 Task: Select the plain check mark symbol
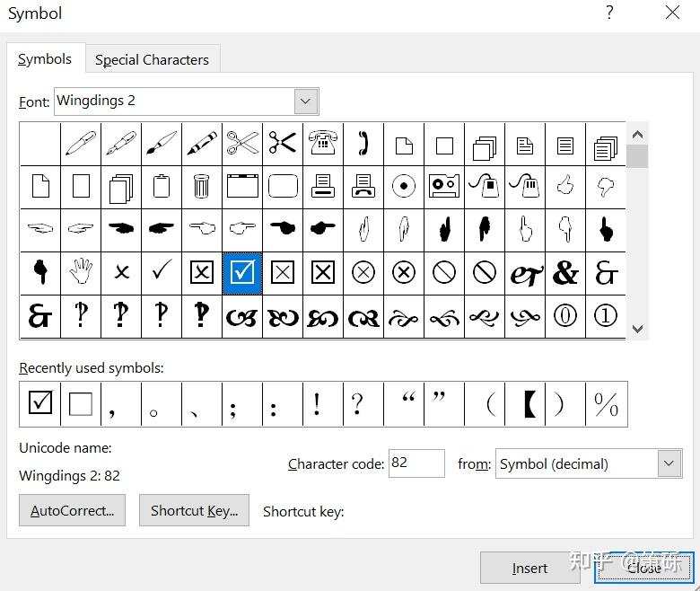pos(162,272)
